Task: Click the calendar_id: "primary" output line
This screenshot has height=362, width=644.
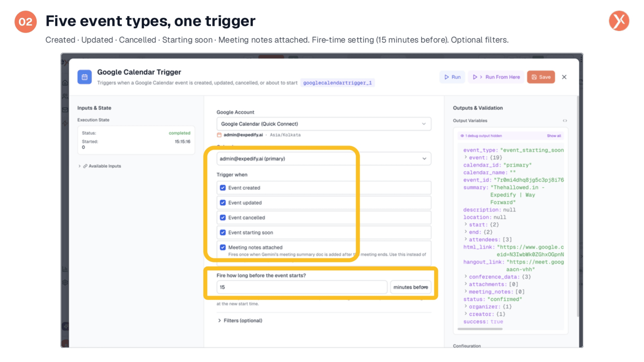Action: [x=497, y=165]
